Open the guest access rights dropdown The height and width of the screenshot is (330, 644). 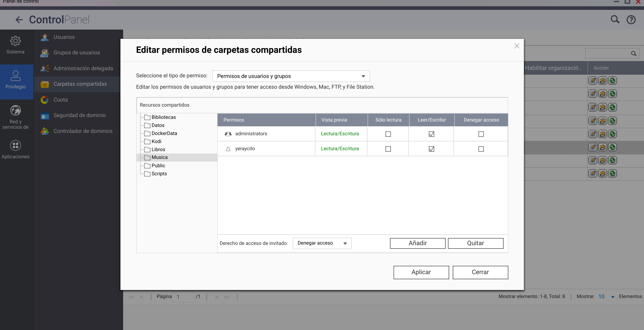pos(322,243)
